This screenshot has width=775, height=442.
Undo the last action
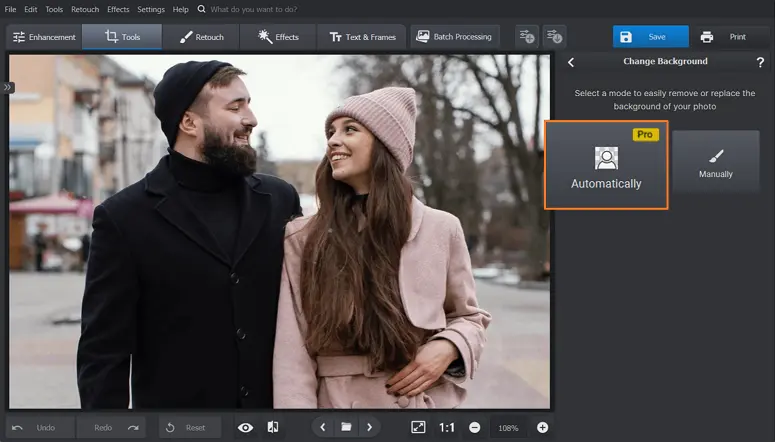point(41,428)
